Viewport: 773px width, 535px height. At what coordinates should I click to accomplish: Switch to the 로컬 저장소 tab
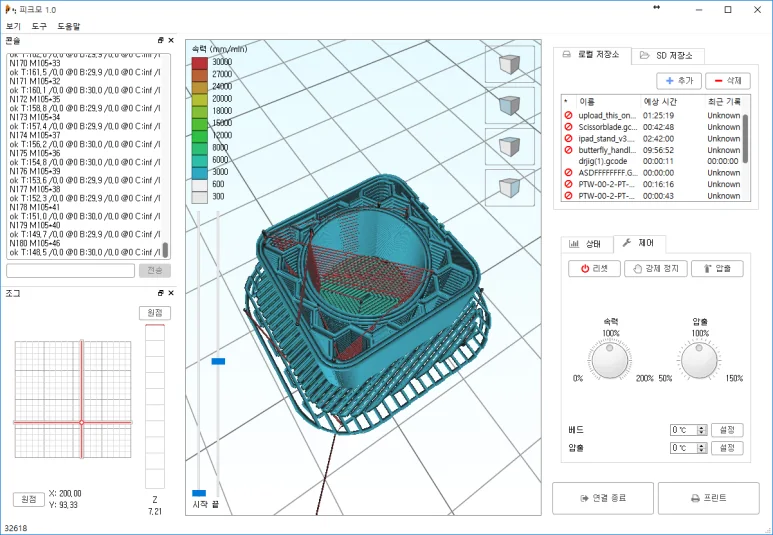pyautogui.click(x=592, y=55)
